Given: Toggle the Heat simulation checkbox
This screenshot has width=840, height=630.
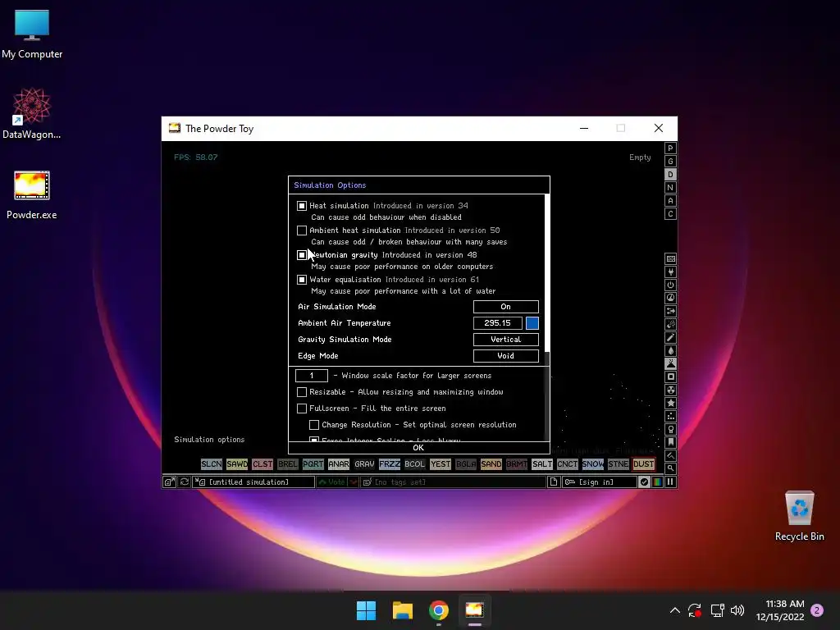Looking at the screenshot, I should point(302,206).
